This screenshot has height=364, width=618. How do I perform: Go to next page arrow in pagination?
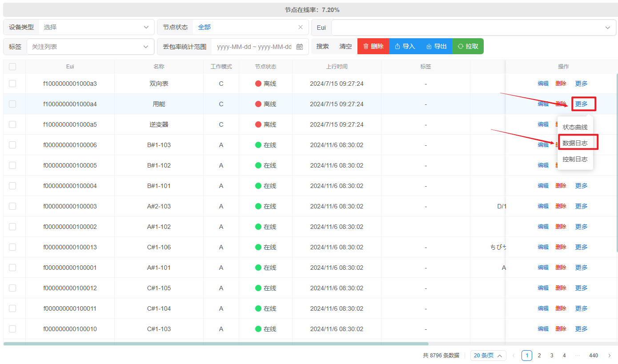[x=609, y=356]
